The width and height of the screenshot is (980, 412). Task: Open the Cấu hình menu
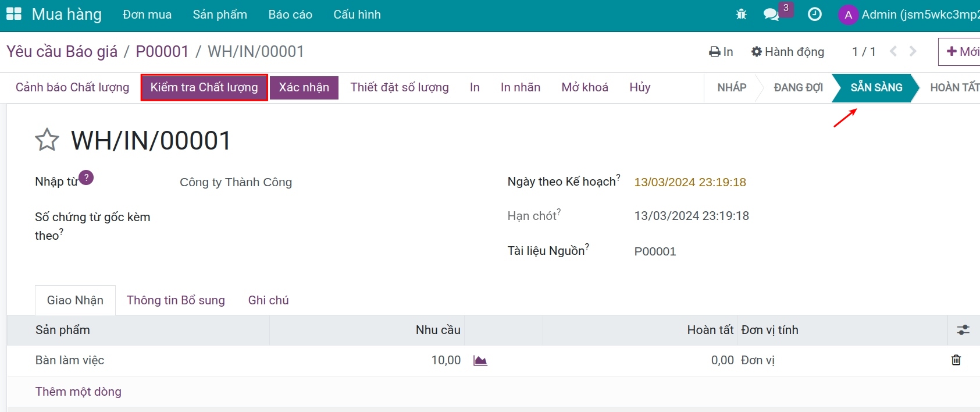pyautogui.click(x=357, y=15)
